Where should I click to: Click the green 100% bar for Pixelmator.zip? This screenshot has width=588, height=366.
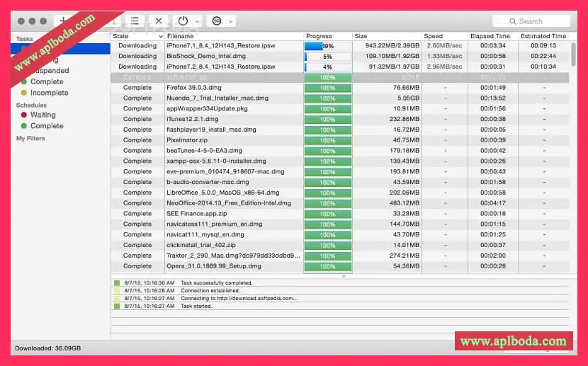[x=328, y=140]
